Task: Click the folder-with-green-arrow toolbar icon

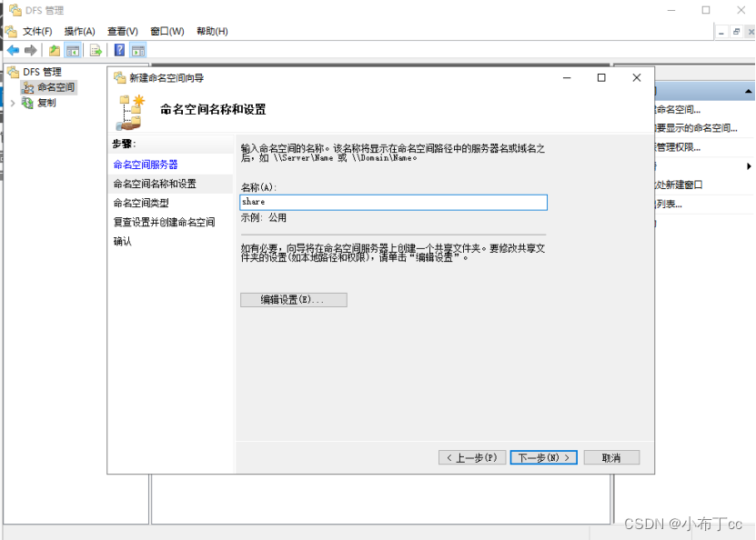Action: [54, 50]
